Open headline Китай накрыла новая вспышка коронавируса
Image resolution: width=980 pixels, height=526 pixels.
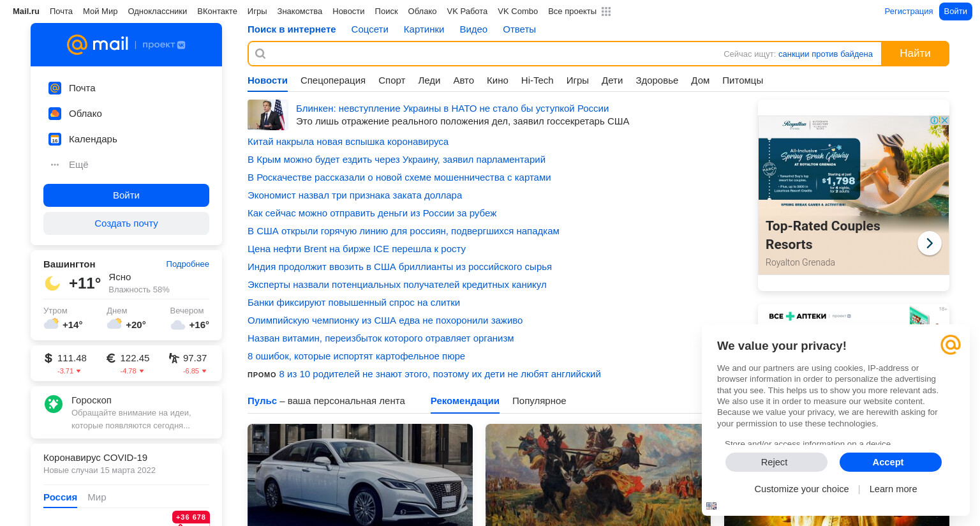tap(348, 142)
